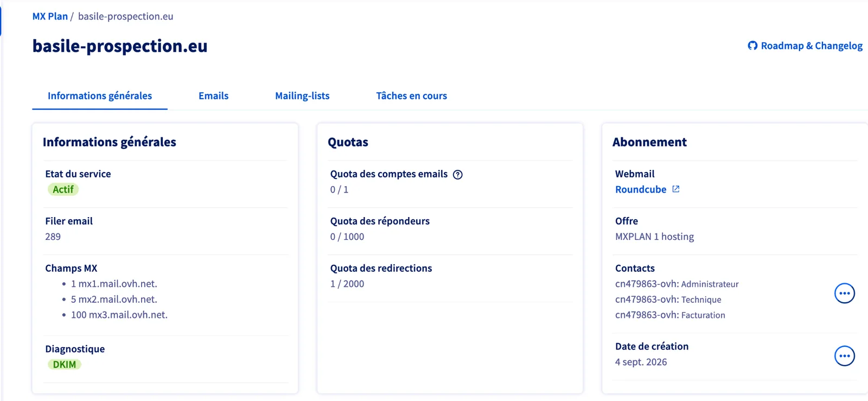Click the external link icon beside Roundcube
Screen dimensions: 868x401
click(676, 189)
